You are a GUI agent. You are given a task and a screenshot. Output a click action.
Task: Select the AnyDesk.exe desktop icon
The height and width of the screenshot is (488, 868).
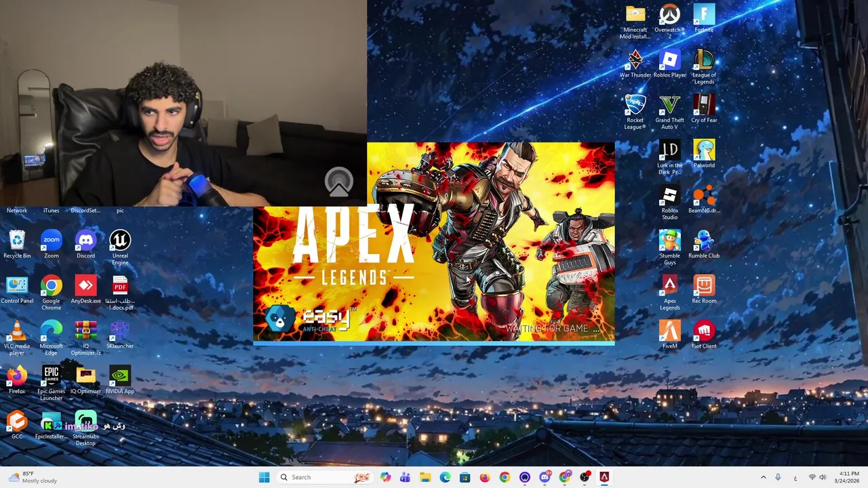click(x=85, y=290)
